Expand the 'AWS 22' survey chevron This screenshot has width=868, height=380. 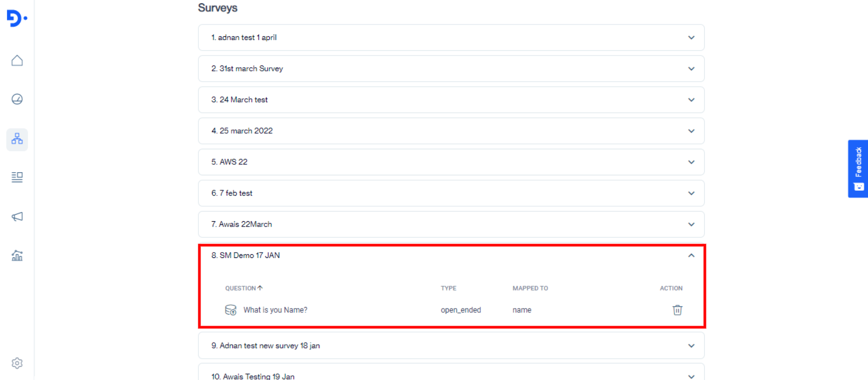pos(691,162)
